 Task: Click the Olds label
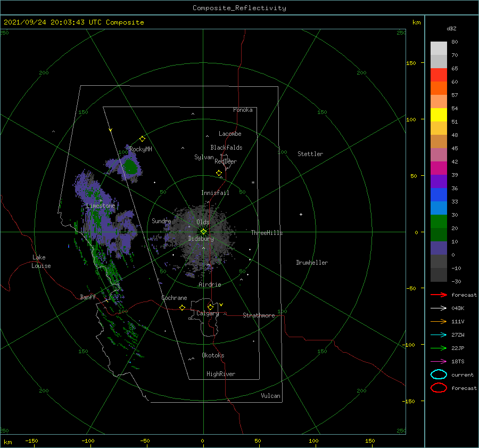[203, 222]
